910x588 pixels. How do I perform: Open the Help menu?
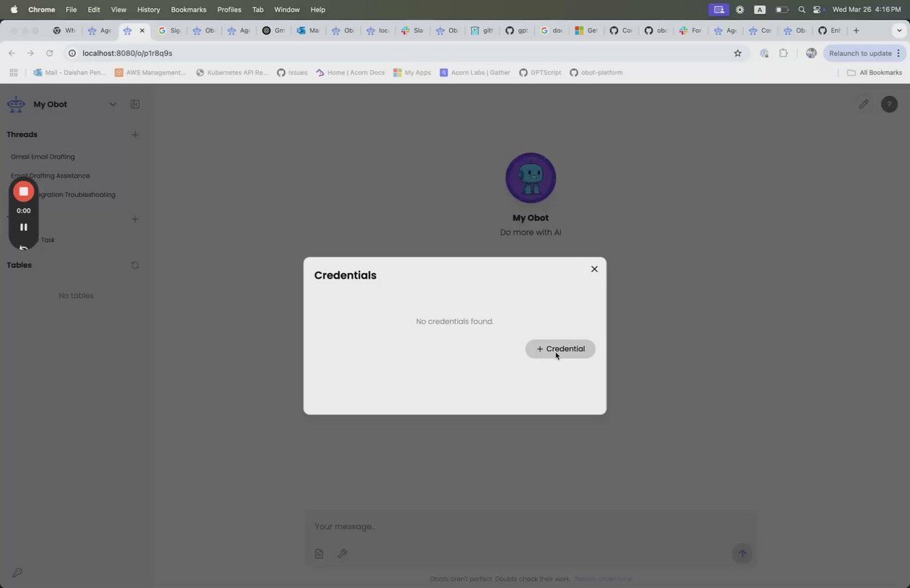click(318, 10)
